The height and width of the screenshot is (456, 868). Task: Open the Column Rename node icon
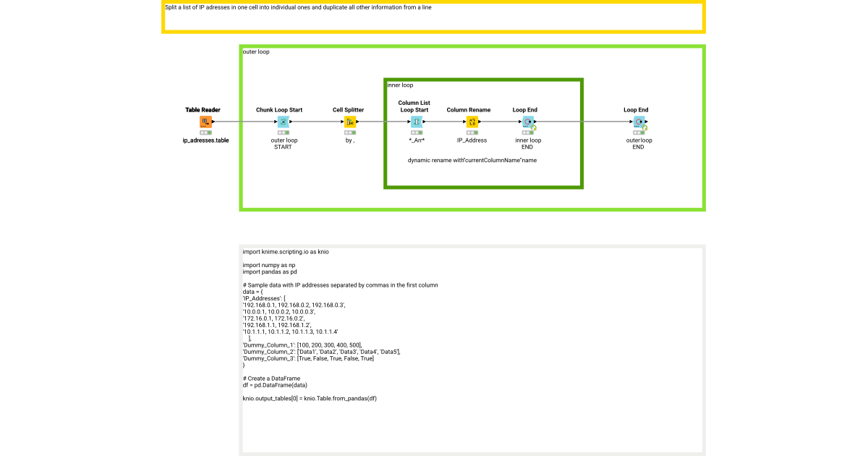(x=473, y=122)
